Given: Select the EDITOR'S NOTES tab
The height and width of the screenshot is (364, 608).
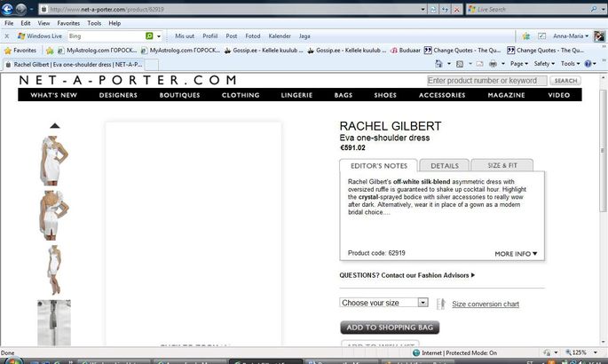Looking at the screenshot, I should (379, 165).
